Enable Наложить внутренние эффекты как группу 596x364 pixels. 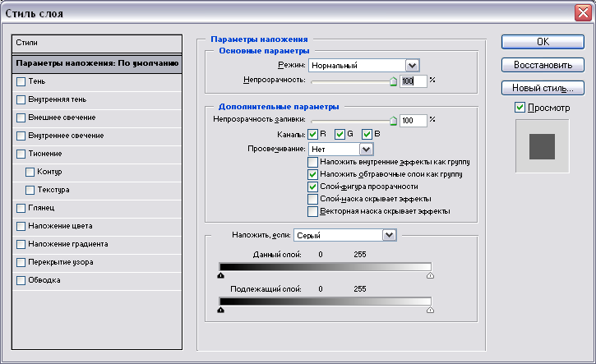312,163
